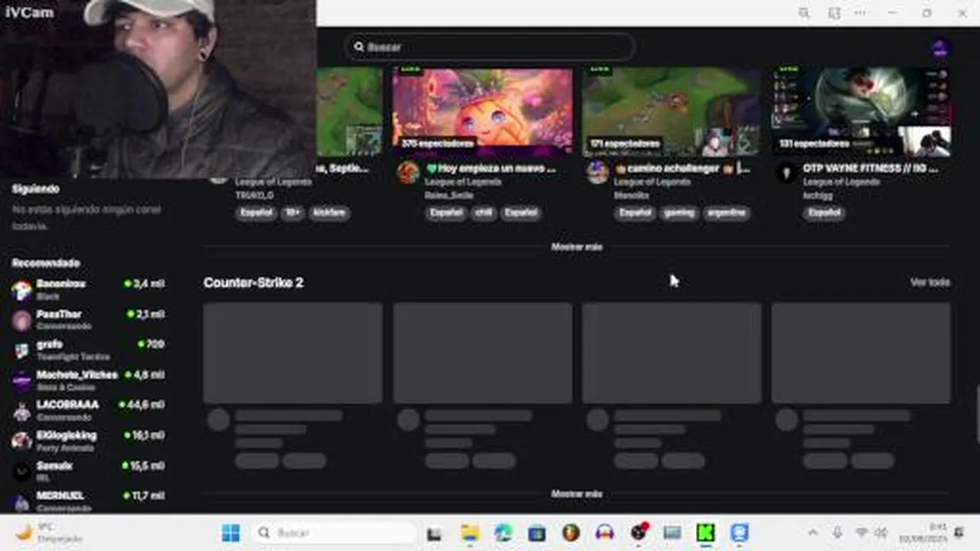Select the 'kickfam' tag chip

pyautogui.click(x=329, y=213)
